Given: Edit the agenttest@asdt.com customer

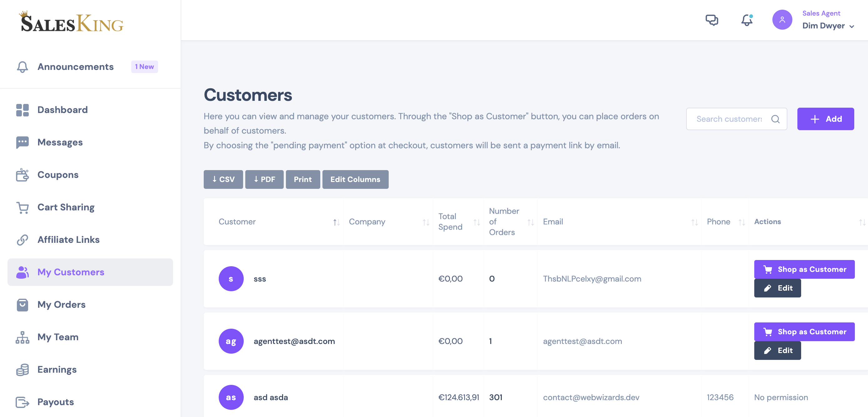Looking at the screenshot, I should pyautogui.click(x=777, y=350).
